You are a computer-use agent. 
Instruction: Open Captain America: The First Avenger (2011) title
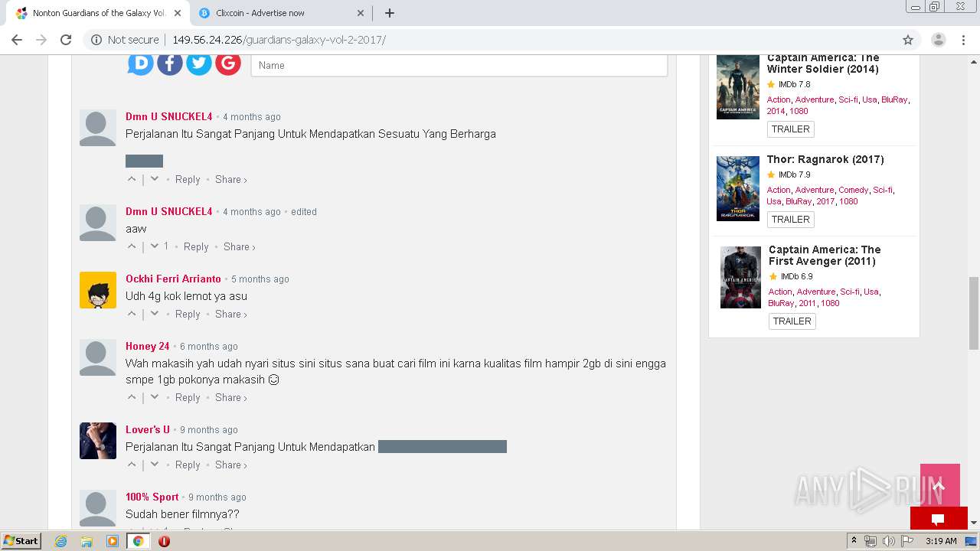825,256
